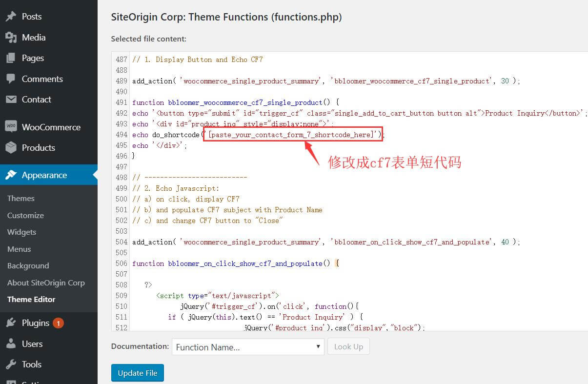Click the Comments speech bubble icon
Viewport: 588px width, 384px height.
coord(11,79)
